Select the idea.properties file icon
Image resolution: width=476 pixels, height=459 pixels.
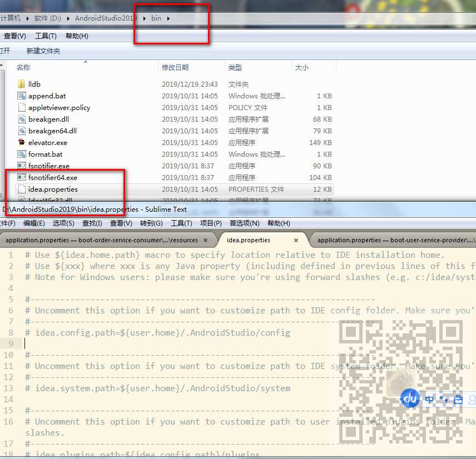click(22, 189)
